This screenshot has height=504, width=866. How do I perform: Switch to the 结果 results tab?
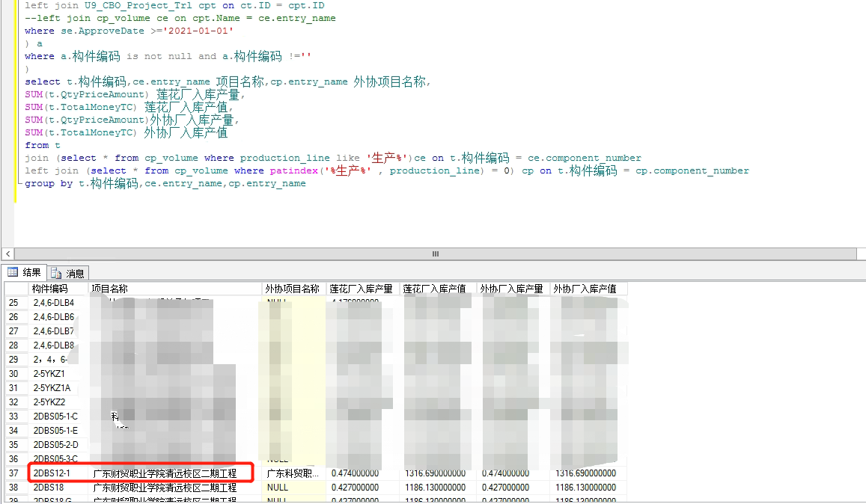click(24, 272)
